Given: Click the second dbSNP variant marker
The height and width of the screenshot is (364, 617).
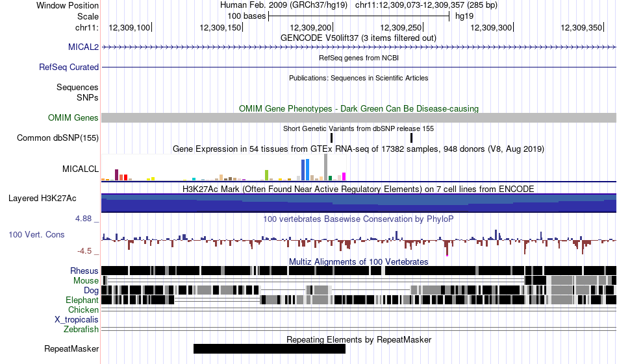Looking at the screenshot, I should (412, 138).
